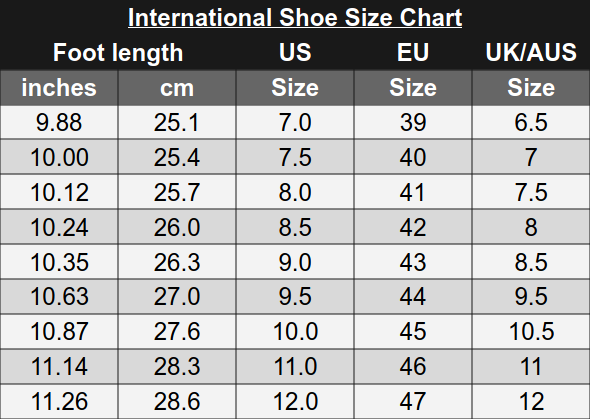
Task: Select the UK/AUS column header
Action: (531, 52)
